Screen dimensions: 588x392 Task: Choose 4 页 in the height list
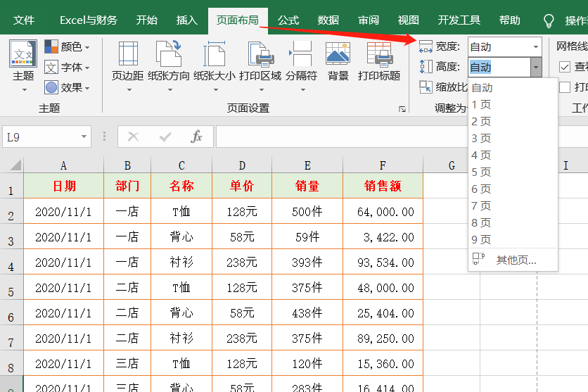(513, 156)
